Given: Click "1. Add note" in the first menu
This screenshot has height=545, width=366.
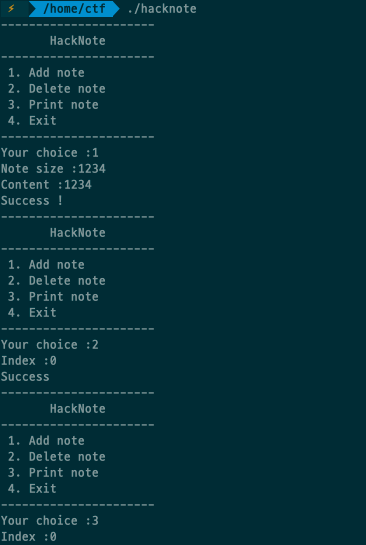Looking at the screenshot, I should 46,73.
